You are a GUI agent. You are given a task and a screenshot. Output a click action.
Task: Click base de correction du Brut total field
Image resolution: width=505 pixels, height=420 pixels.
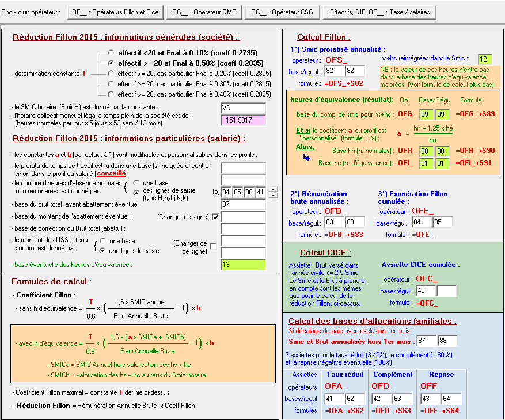click(244, 228)
